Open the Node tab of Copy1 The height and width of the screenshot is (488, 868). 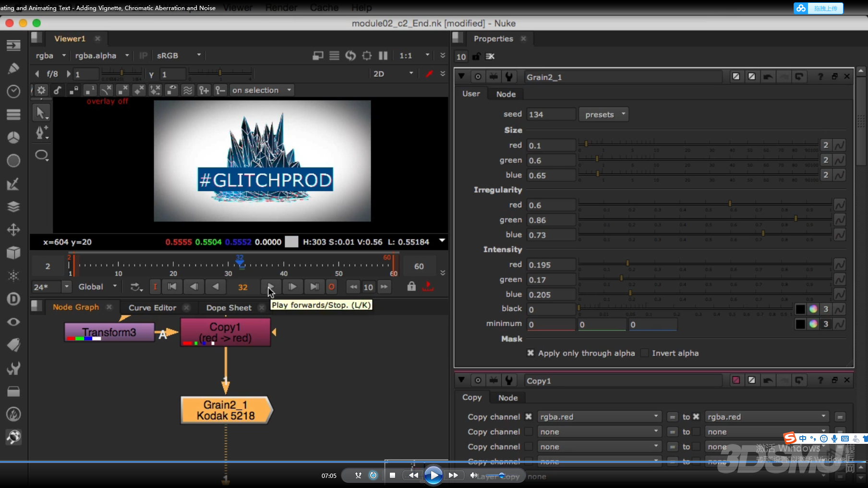pos(507,398)
